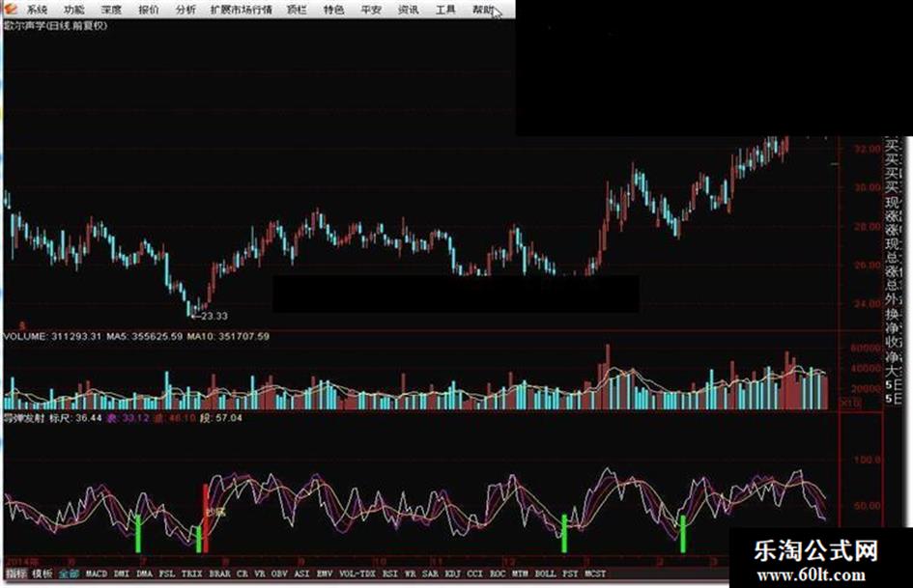
Task: Open the 报价 menu
Action: pyautogui.click(x=149, y=10)
